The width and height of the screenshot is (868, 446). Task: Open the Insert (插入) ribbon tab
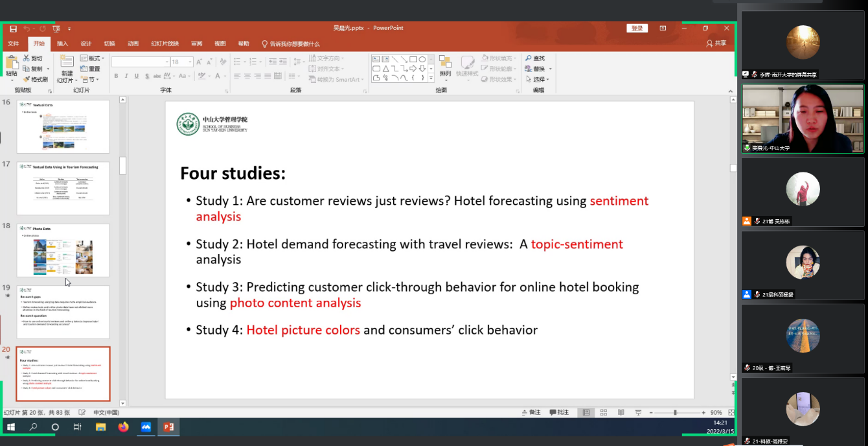click(62, 43)
